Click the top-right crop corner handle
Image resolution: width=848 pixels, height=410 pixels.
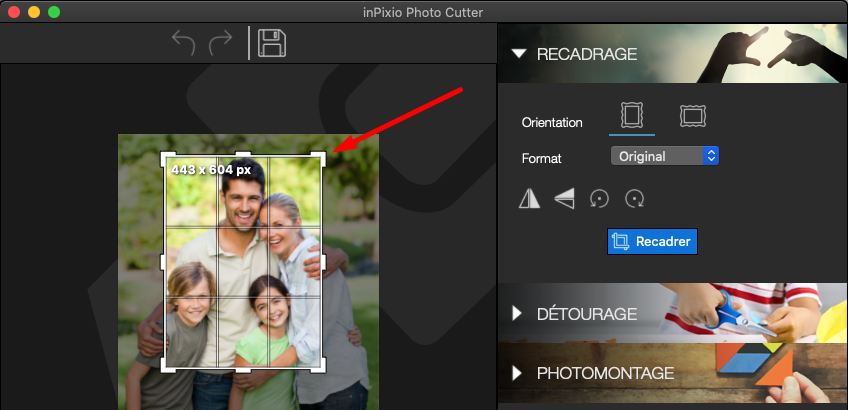click(320, 158)
